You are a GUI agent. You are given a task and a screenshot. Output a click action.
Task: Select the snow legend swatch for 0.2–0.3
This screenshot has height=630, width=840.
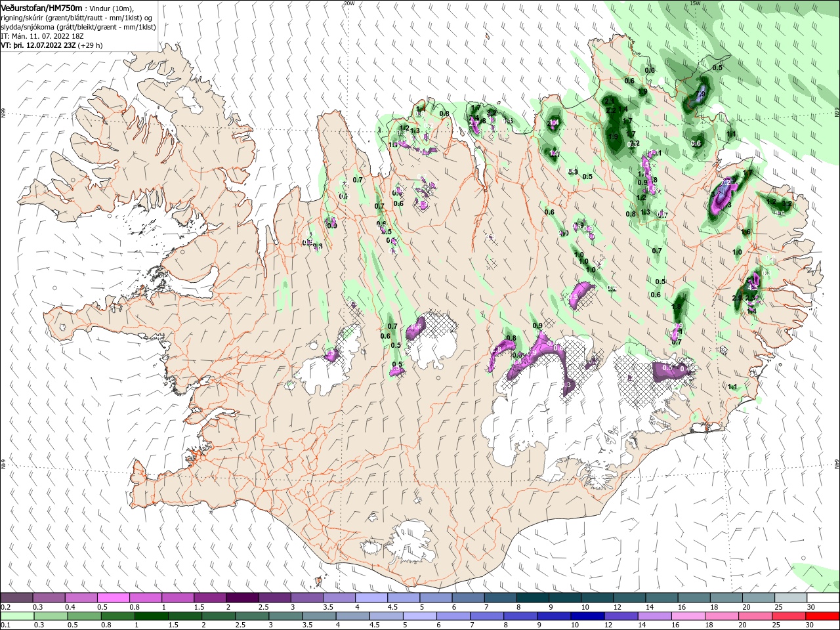(x=16, y=598)
